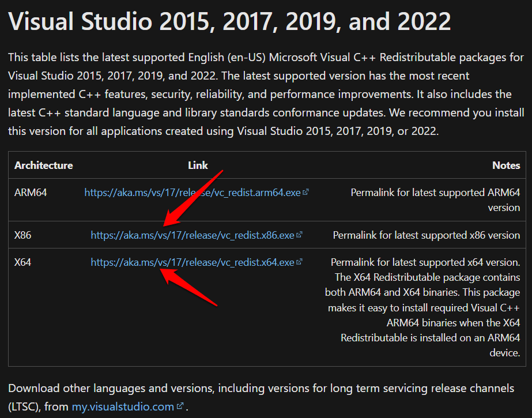Select the Link column header
Image resolution: width=532 pixels, height=418 pixels.
(x=197, y=165)
